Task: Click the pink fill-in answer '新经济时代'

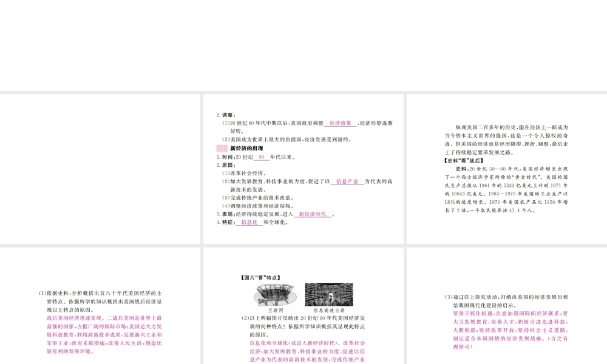Action: point(313,214)
